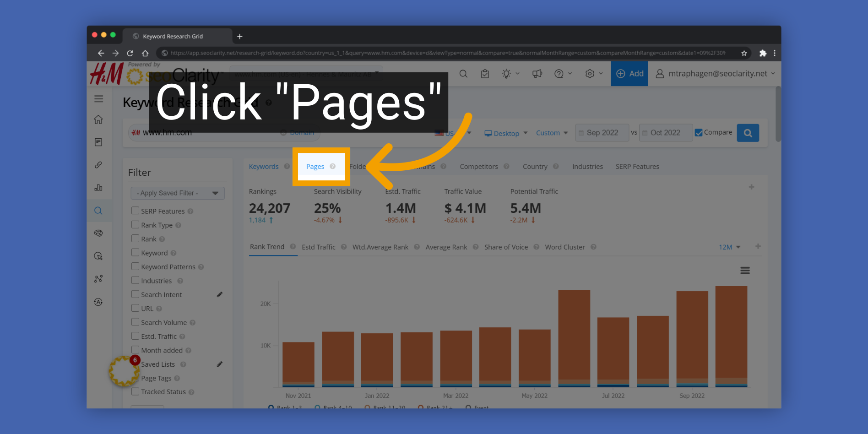Check the Industries filter checkbox

(x=135, y=280)
